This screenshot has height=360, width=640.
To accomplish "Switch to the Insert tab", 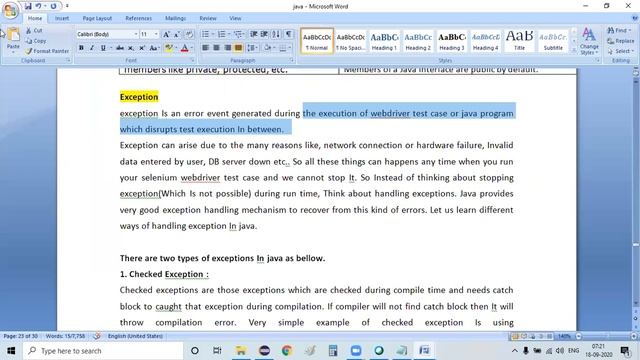I will (62, 18).
